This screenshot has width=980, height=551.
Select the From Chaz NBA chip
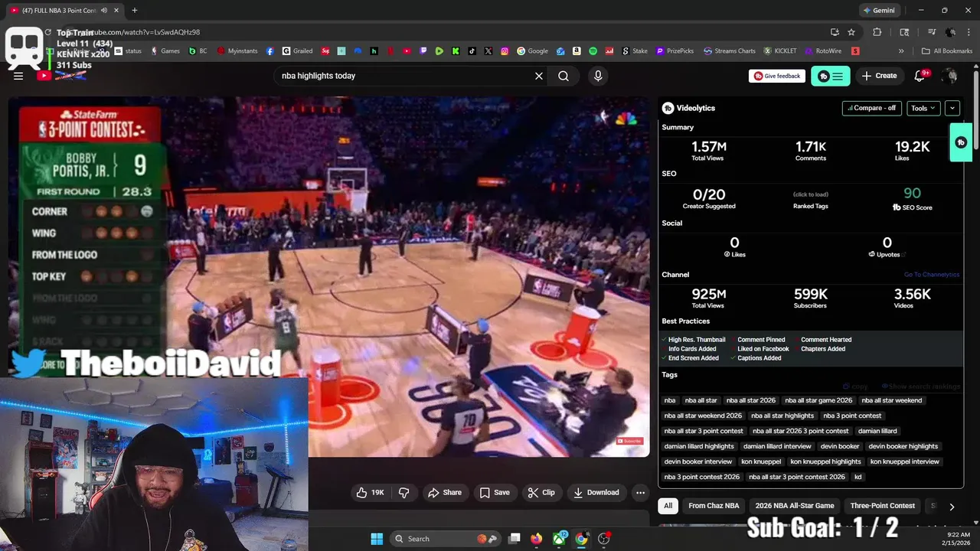714,506
